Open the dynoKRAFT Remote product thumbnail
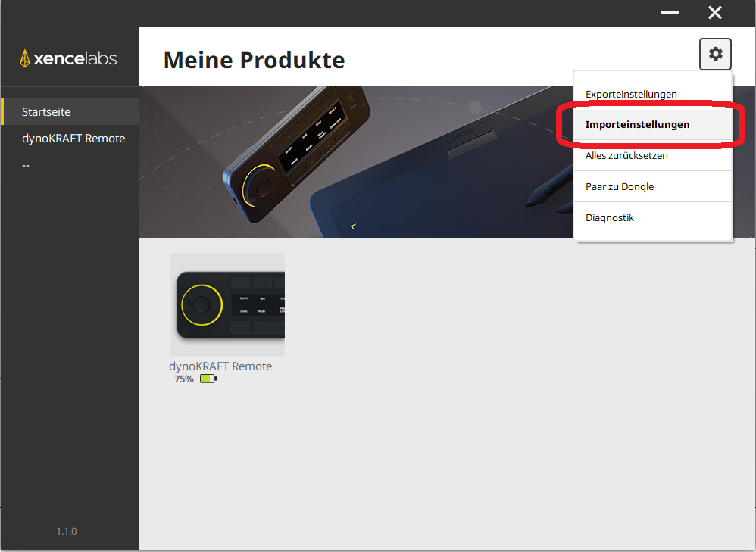The height and width of the screenshot is (552, 756). [227, 304]
